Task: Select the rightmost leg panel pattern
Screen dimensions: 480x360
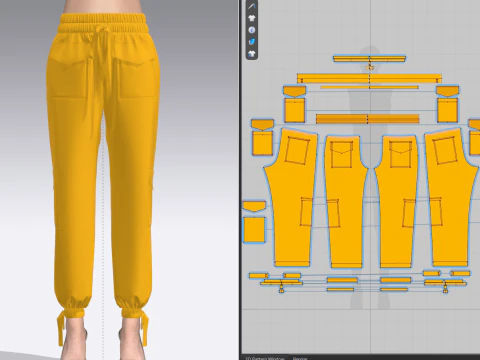Action: coord(451,197)
